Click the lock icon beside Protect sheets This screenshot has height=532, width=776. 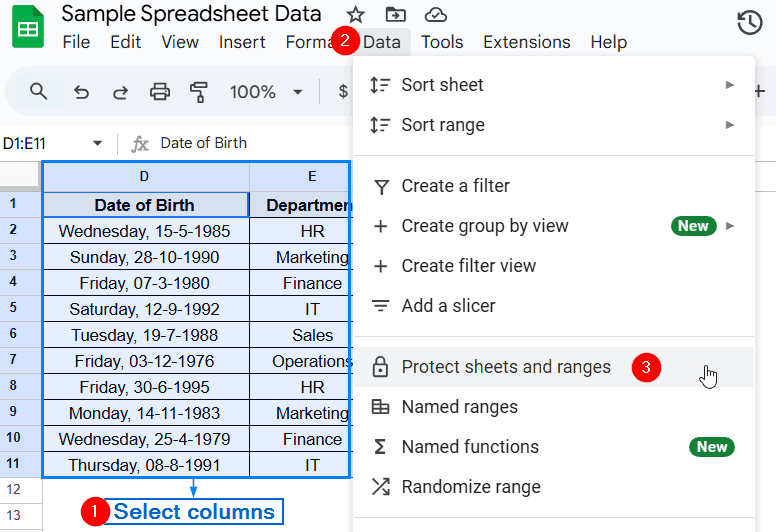coord(380,367)
